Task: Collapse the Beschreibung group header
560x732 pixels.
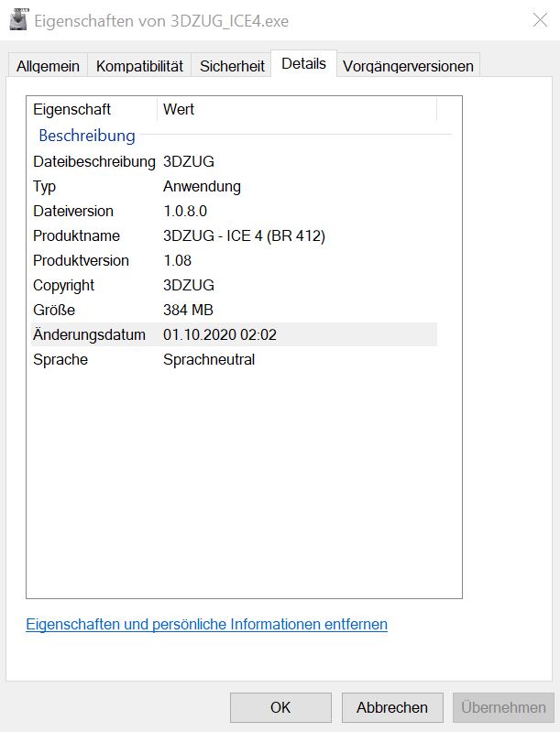Action: pos(87,136)
